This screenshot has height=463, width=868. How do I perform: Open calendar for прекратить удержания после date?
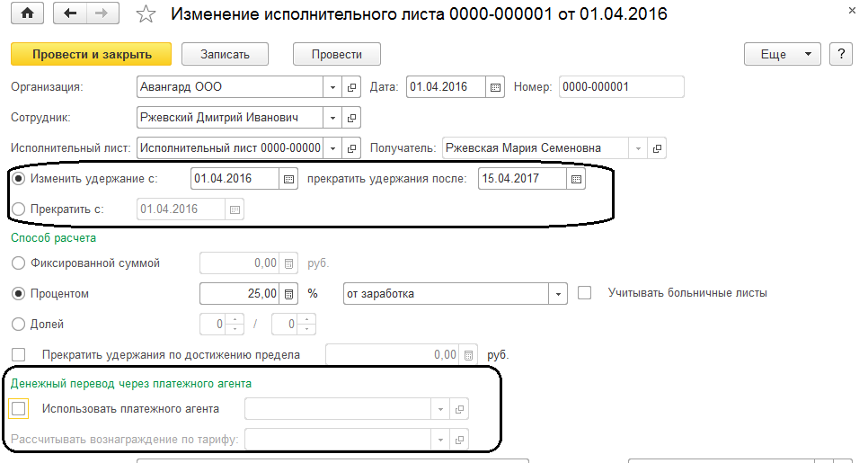[x=576, y=178]
